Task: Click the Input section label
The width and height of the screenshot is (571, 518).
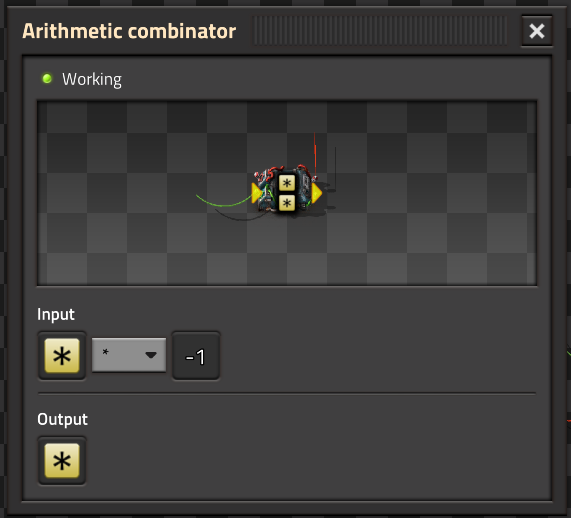Action: pos(56,314)
